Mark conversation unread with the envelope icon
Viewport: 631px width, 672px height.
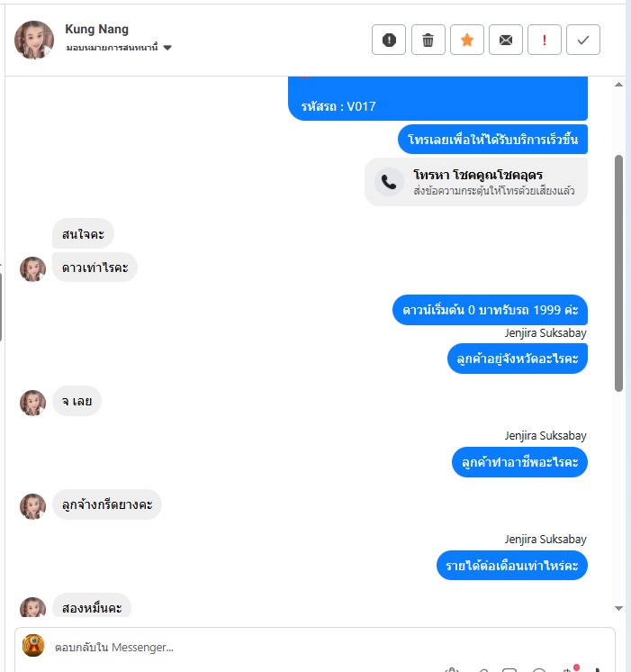coord(506,40)
